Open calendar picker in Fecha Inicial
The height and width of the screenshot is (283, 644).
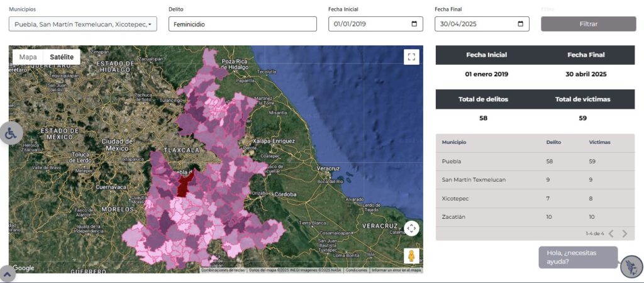414,24
